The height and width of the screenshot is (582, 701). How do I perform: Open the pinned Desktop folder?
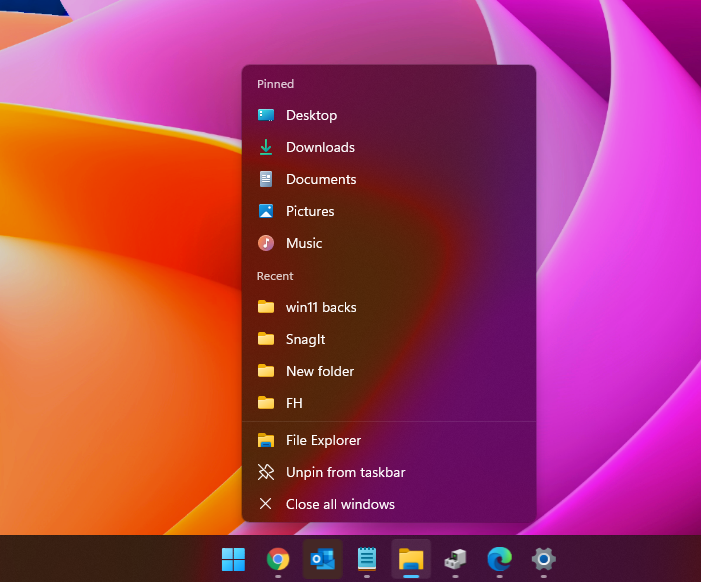coord(311,115)
